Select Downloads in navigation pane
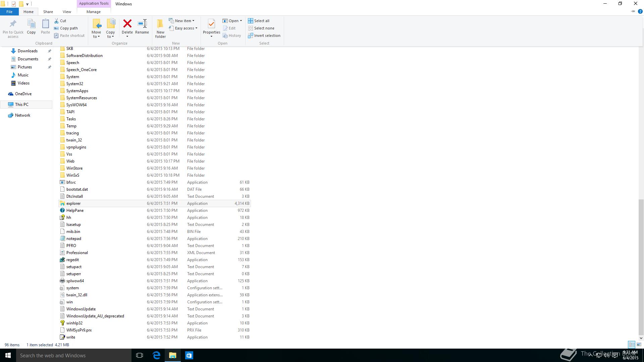 (28, 51)
